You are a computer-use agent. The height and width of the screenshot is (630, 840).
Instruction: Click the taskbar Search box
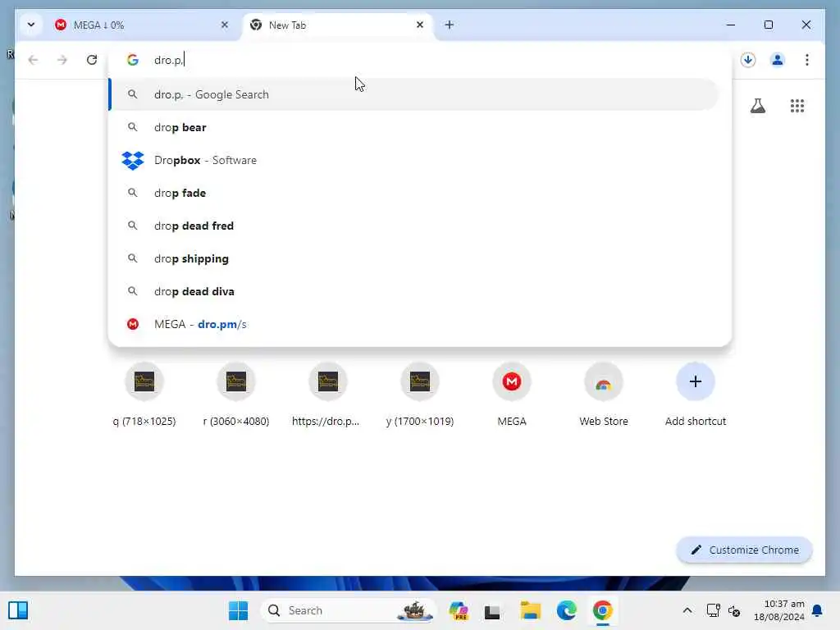pos(348,610)
